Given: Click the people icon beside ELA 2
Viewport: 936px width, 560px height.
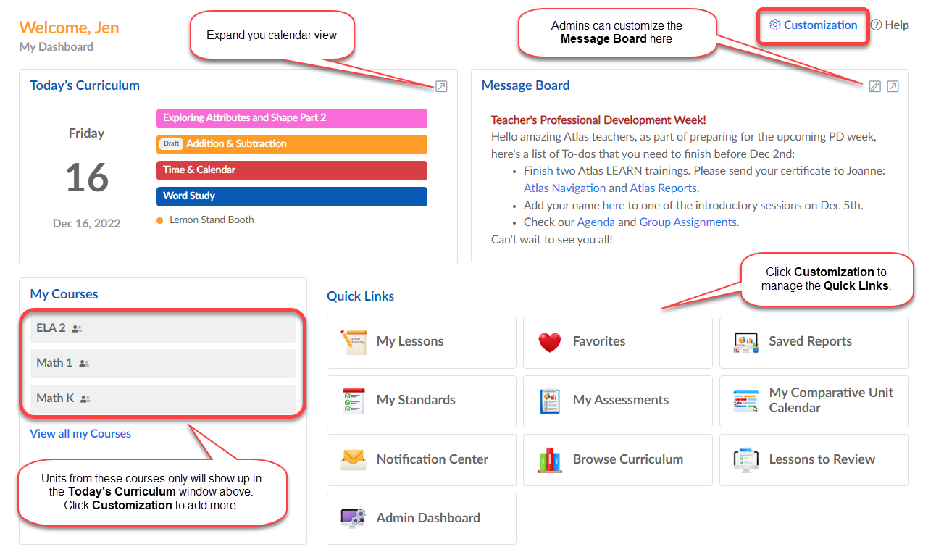Looking at the screenshot, I should [77, 329].
